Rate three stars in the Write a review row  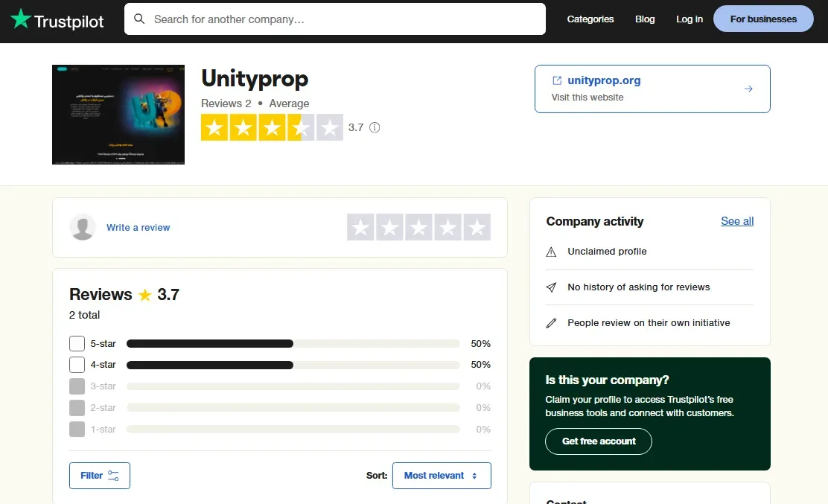418,228
